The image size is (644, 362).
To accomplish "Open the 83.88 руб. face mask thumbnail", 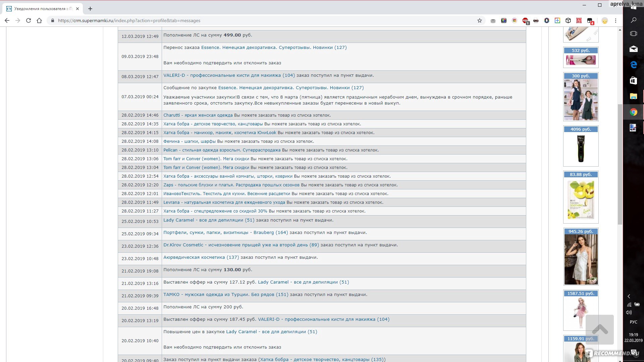I will [581, 197].
